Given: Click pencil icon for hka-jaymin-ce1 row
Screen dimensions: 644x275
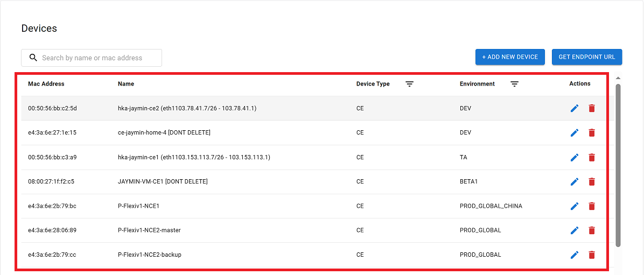Looking at the screenshot, I should tap(575, 158).
